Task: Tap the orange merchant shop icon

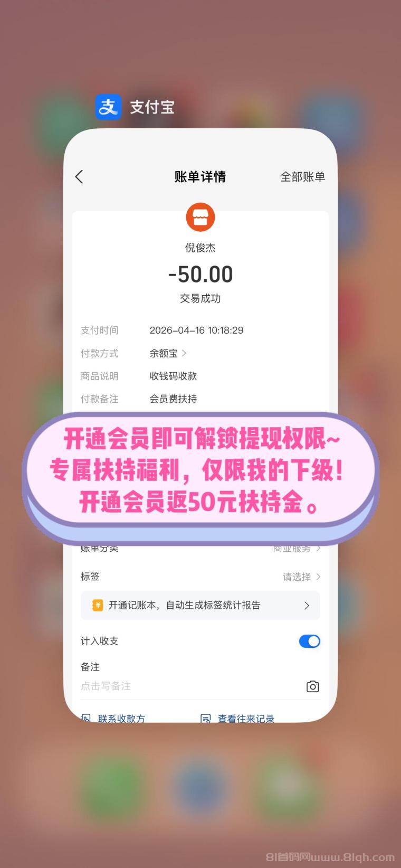Action: click(200, 217)
